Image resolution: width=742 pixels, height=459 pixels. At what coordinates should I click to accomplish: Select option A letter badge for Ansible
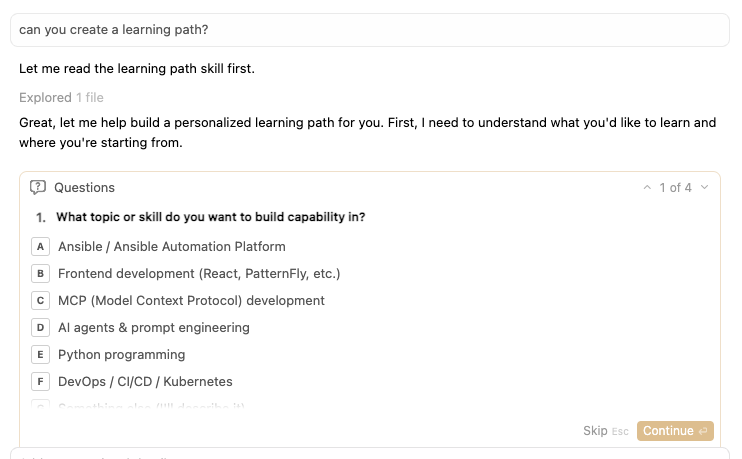click(41, 246)
